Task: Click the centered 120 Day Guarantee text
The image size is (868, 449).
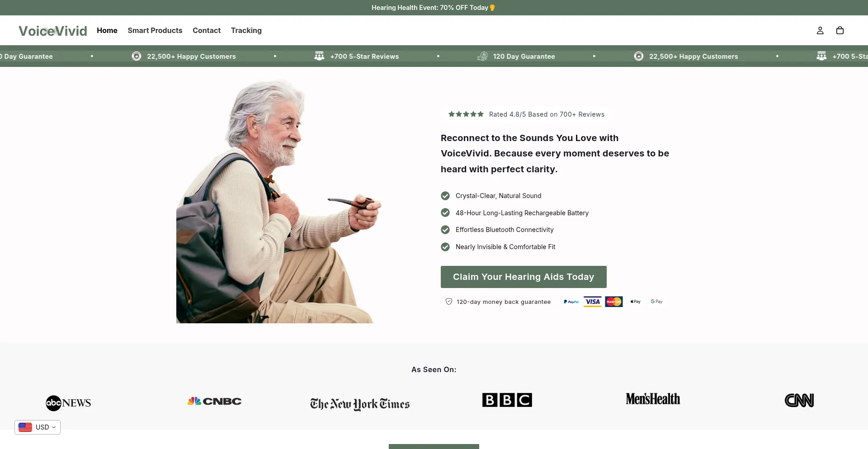Action: 524,57
